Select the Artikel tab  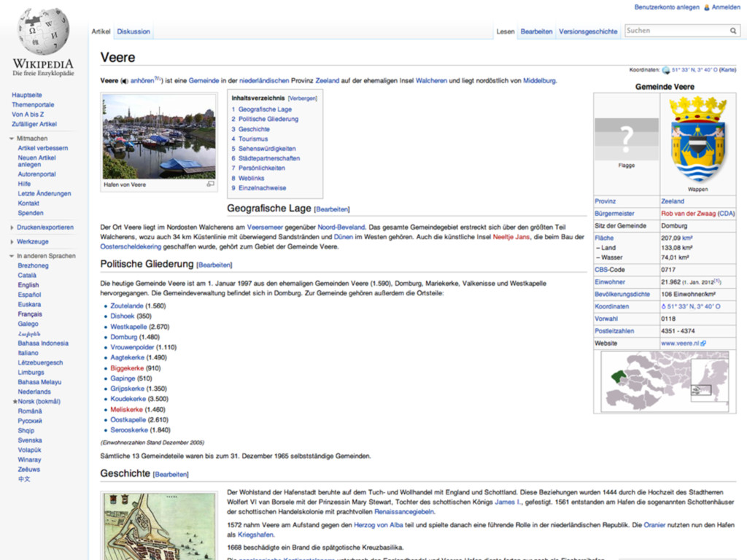pos(101,31)
